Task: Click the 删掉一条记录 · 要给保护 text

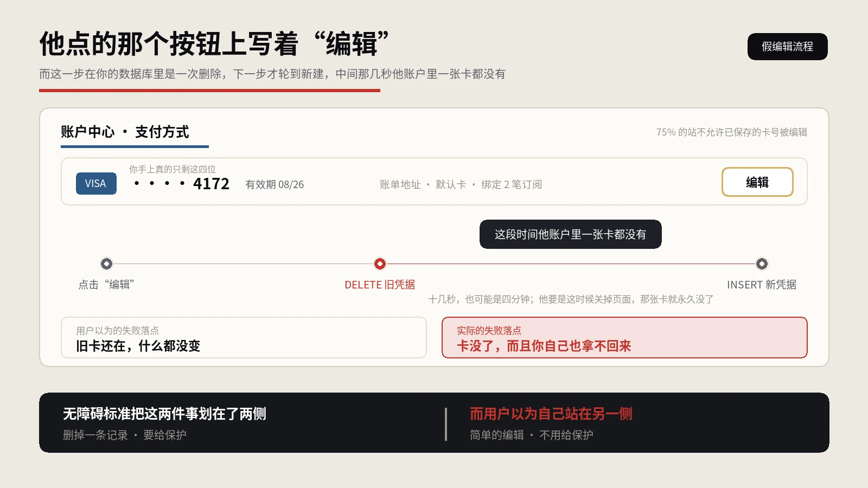Action: (x=125, y=435)
